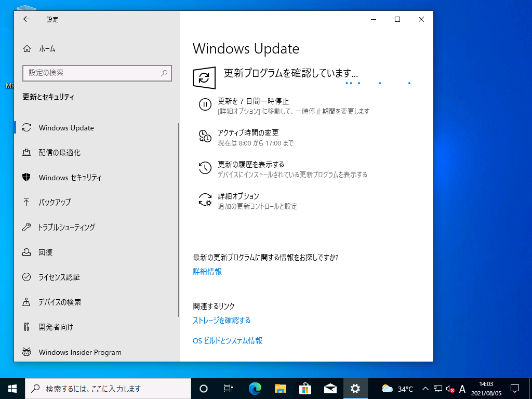532x399 pixels.
Task: Click the pause circle icon
Action: (205, 104)
